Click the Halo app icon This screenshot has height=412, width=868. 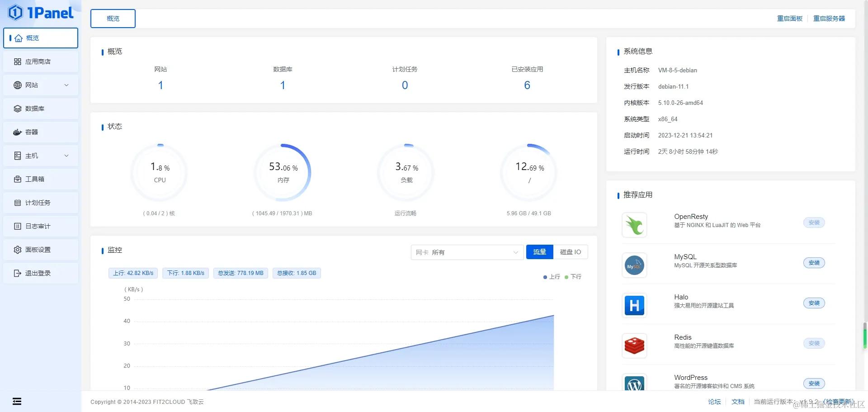[634, 305]
